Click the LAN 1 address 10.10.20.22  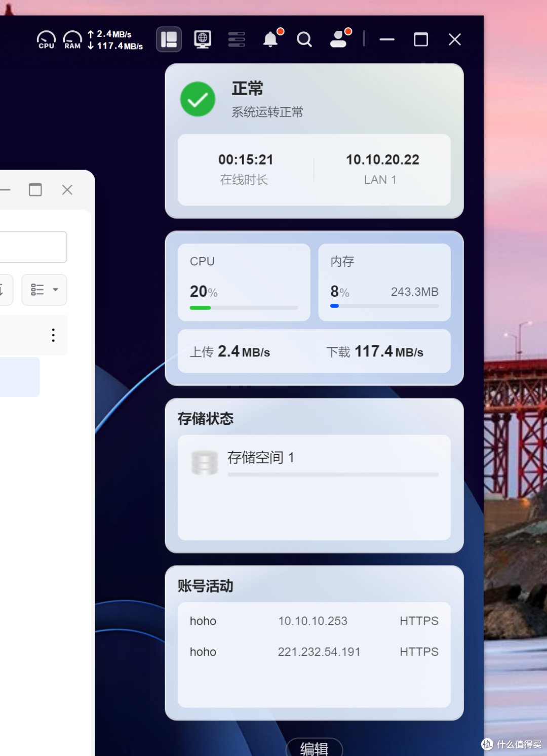pyautogui.click(x=382, y=160)
